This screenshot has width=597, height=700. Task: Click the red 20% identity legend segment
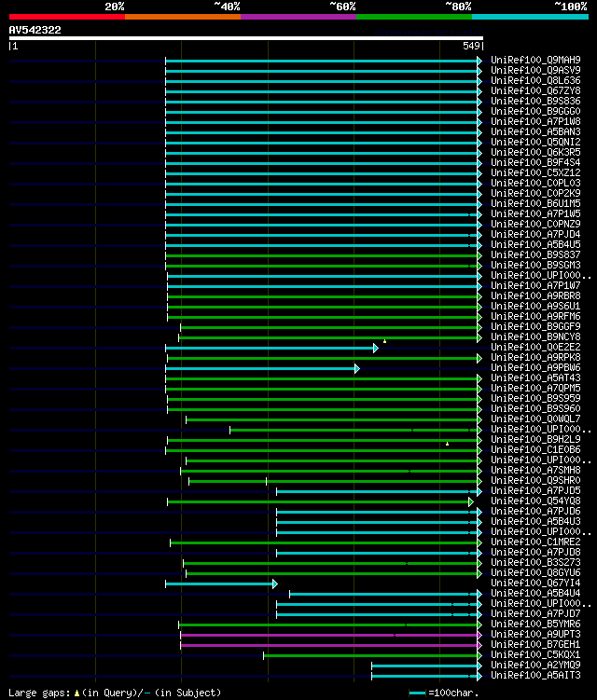pos(67,17)
